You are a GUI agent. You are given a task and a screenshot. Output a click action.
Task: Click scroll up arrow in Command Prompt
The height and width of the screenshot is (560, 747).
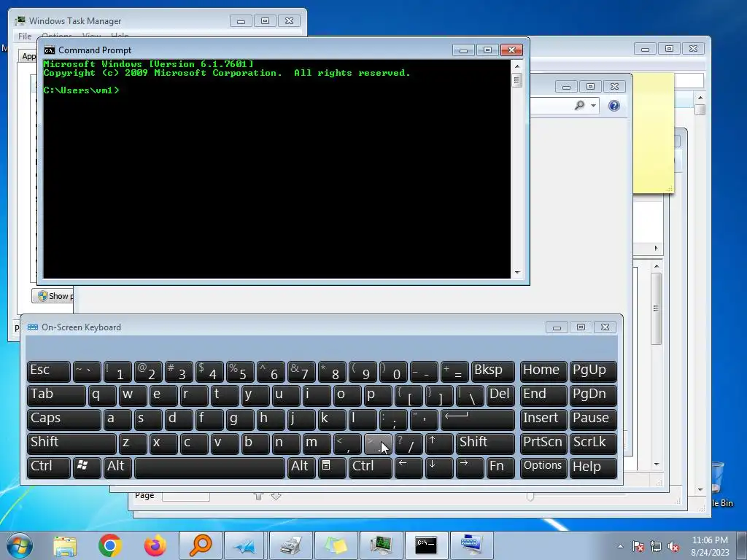[x=517, y=66]
